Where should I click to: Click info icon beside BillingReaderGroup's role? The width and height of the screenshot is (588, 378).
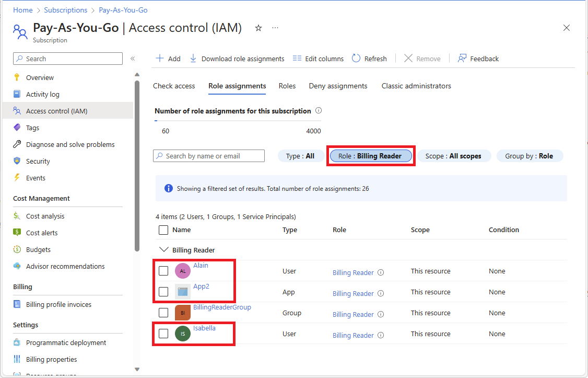point(381,314)
